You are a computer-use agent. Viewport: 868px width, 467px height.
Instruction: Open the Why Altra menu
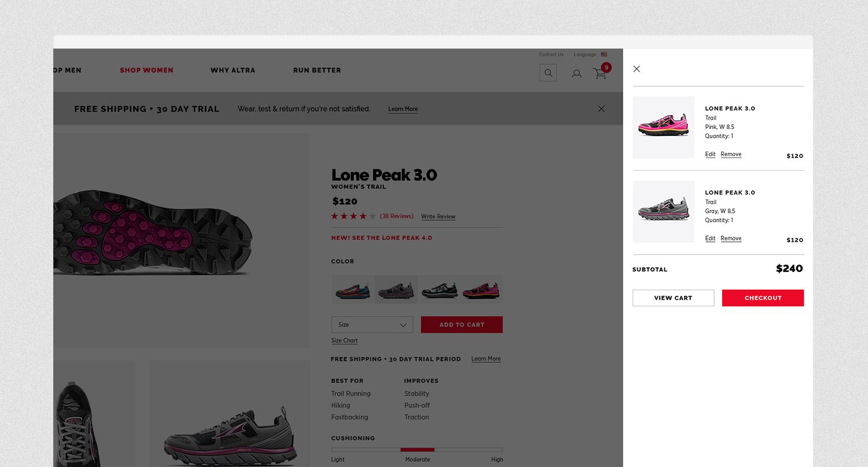coord(233,70)
